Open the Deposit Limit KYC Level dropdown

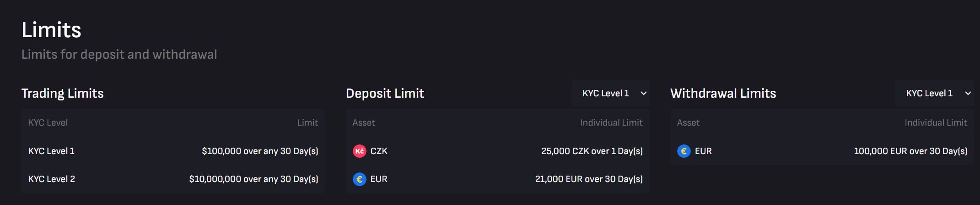tap(610, 93)
